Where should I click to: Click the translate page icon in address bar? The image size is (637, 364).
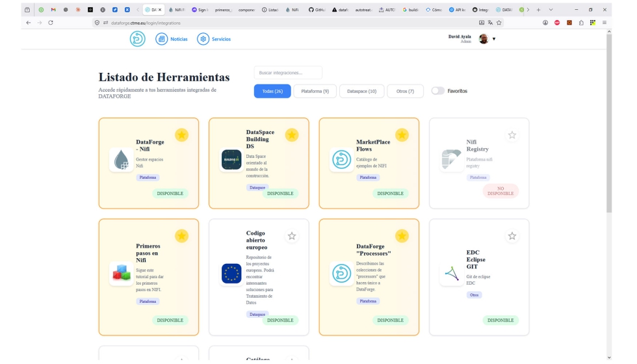[x=490, y=23]
